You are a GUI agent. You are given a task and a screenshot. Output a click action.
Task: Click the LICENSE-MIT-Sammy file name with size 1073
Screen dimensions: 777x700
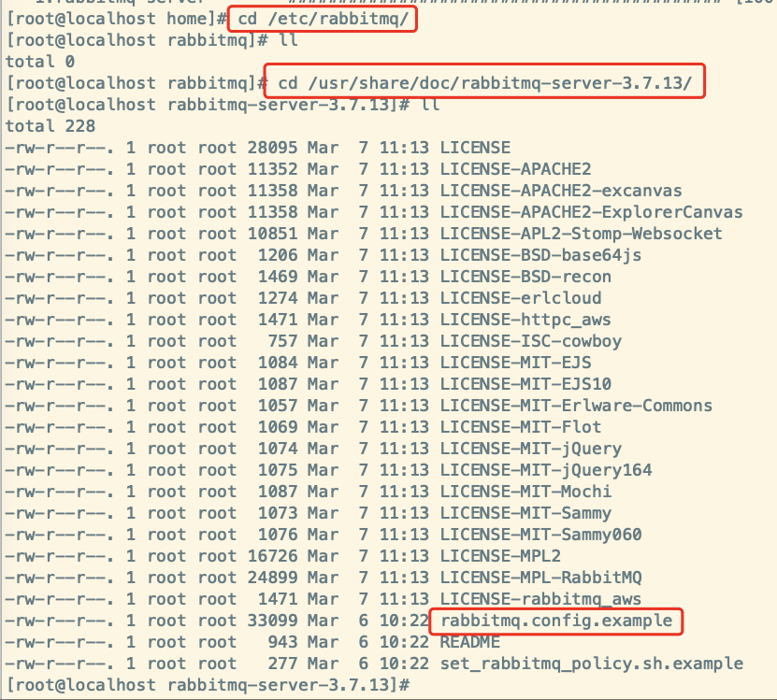pyautogui.click(x=525, y=513)
